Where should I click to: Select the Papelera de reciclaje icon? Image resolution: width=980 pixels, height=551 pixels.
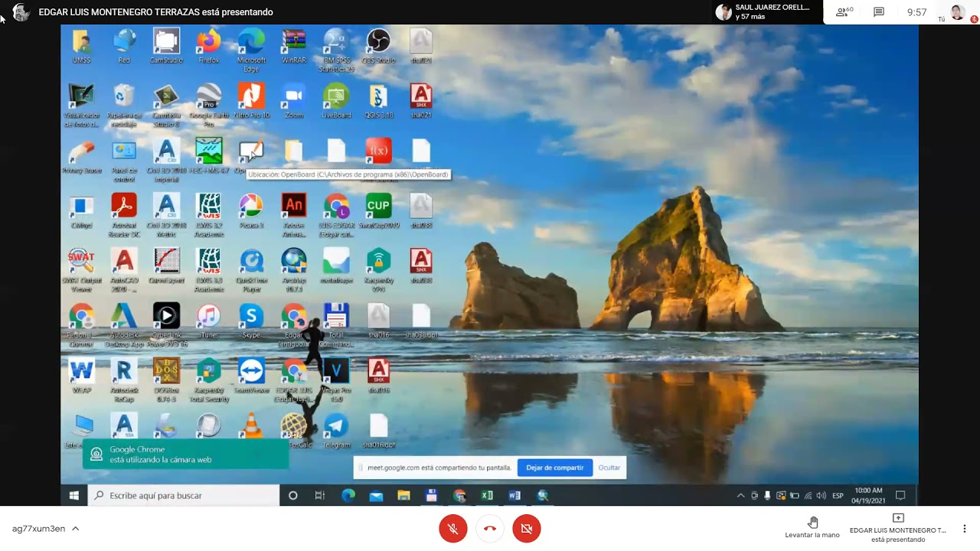pyautogui.click(x=123, y=105)
